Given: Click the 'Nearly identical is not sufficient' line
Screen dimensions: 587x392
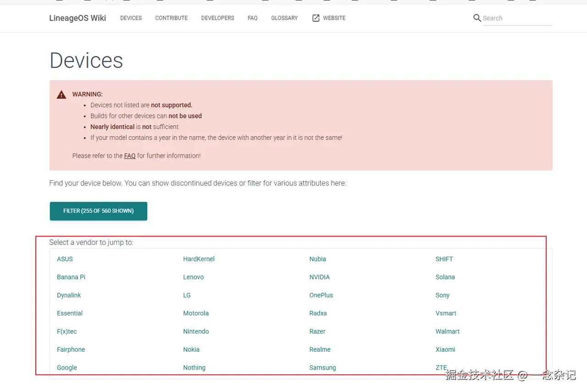Looking at the screenshot, I should pyautogui.click(x=134, y=127).
